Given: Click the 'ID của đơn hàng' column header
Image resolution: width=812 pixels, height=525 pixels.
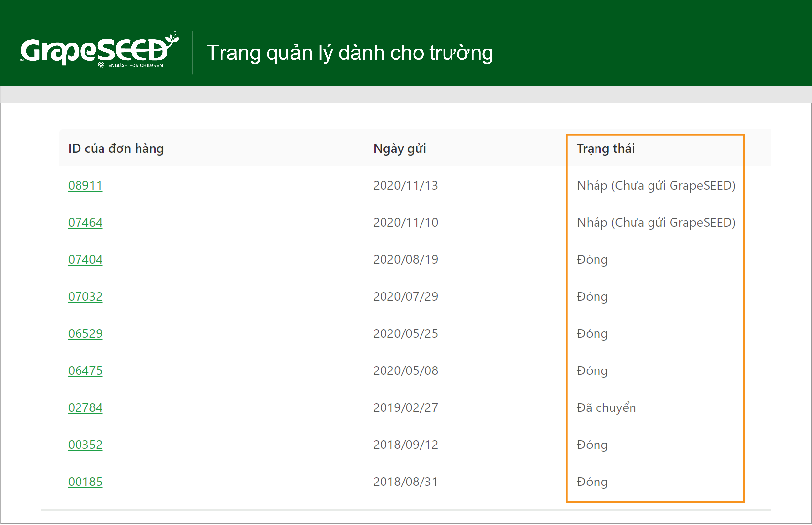Looking at the screenshot, I should [116, 149].
